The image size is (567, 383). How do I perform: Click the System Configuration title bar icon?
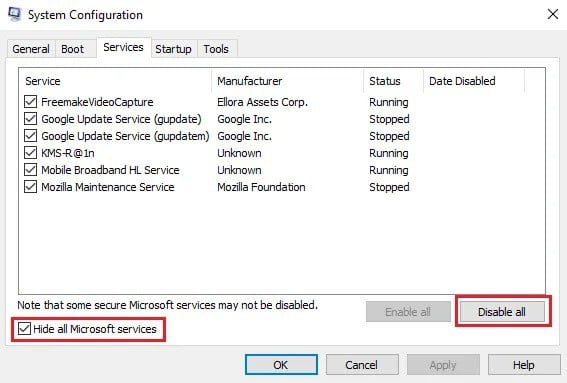pos(14,14)
